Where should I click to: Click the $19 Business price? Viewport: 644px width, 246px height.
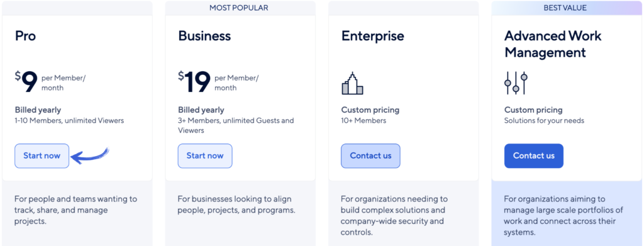coord(194,82)
